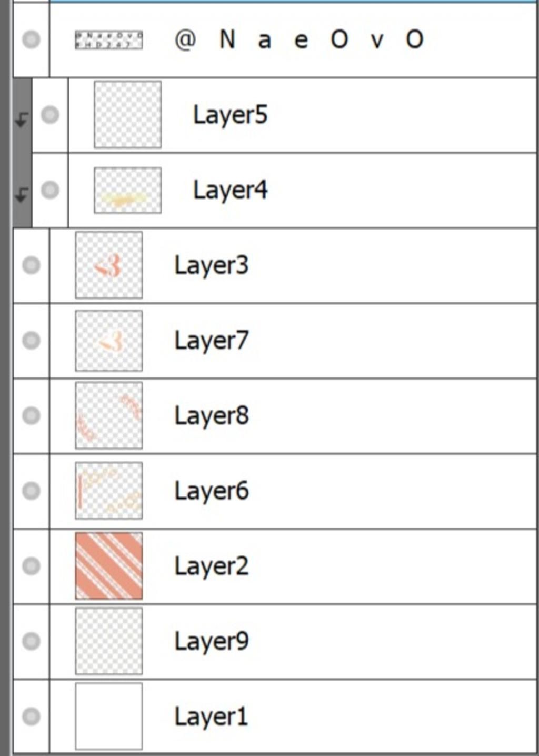
Task: Toggle visibility of Layer6
Action: pyautogui.click(x=31, y=491)
